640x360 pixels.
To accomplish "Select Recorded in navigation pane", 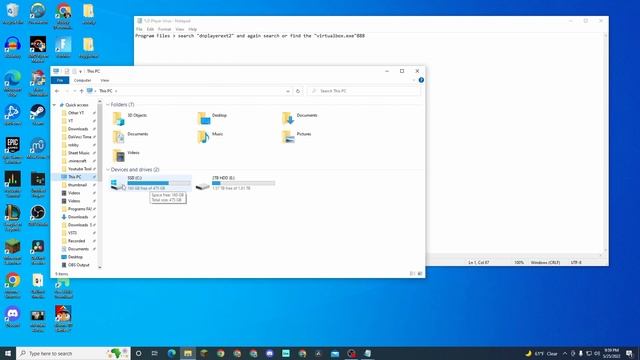I will click(x=76, y=241).
